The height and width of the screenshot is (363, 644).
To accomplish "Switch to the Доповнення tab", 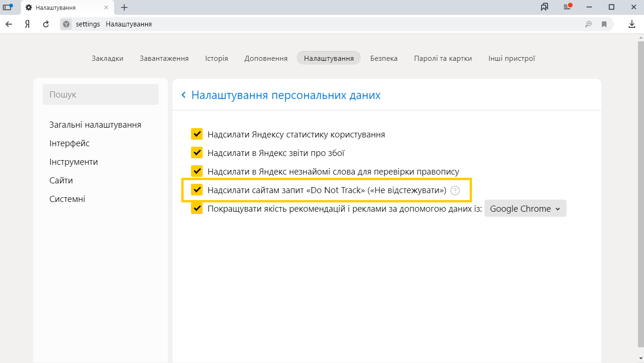I will coord(266,58).
